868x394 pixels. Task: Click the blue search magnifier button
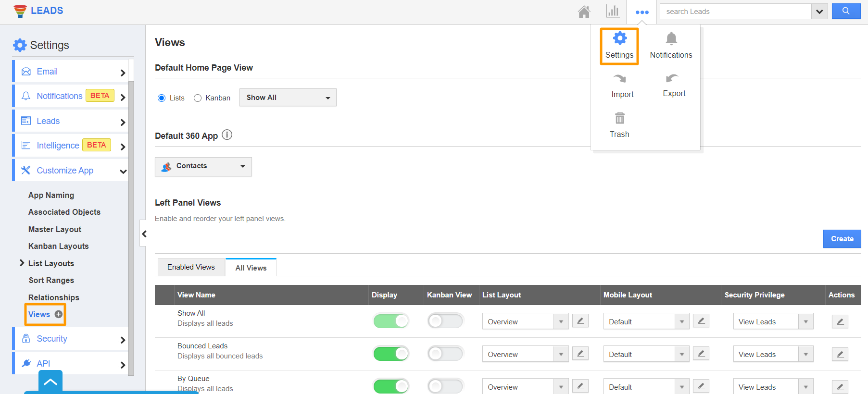846,11
